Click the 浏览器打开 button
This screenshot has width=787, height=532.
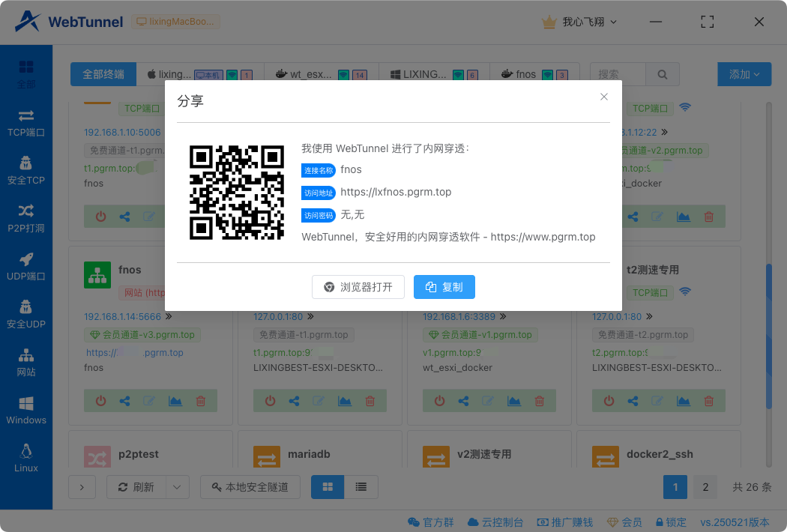click(358, 287)
